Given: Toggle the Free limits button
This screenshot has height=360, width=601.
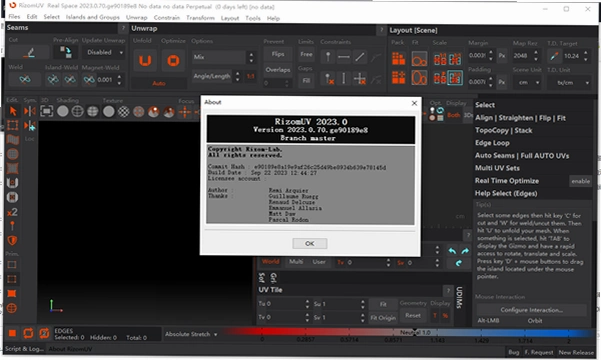Looking at the screenshot, I should point(306,54).
